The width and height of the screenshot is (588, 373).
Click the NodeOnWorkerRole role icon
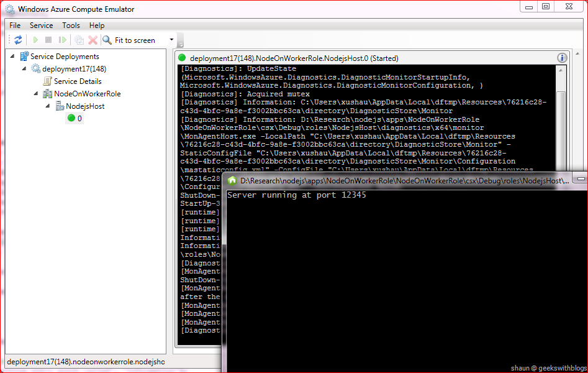coord(47,93)
